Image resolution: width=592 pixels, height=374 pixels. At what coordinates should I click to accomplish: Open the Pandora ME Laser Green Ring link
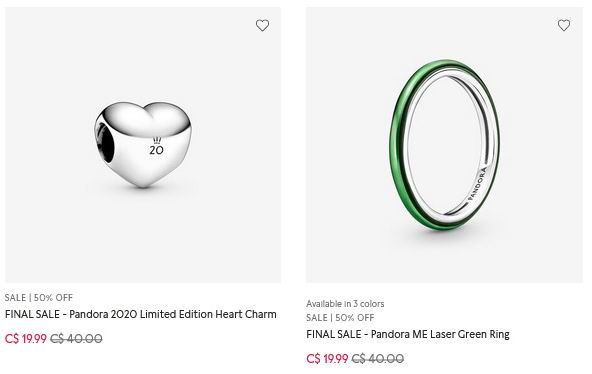(x=408, y=334)
